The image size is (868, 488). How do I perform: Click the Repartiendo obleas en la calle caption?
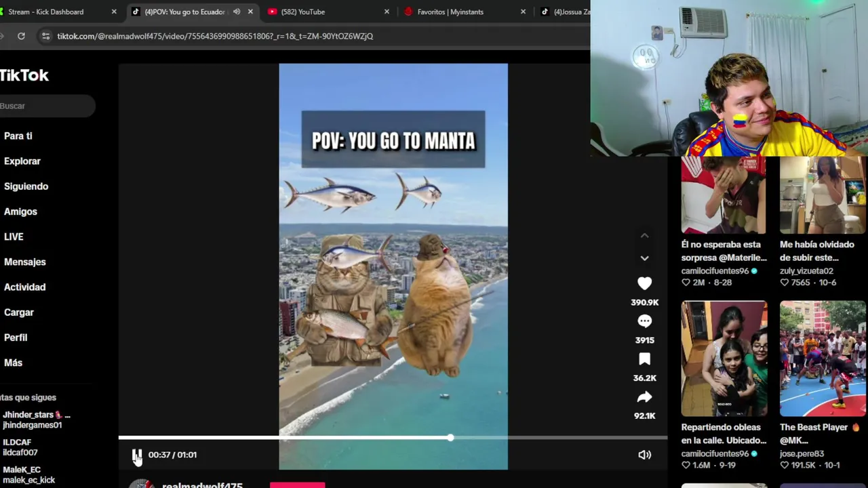click(724, 434)
